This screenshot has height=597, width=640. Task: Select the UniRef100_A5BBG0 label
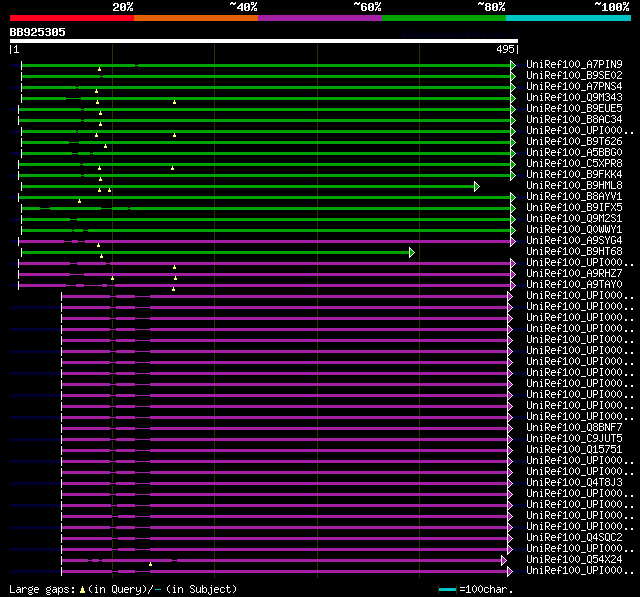coord(574,153)
